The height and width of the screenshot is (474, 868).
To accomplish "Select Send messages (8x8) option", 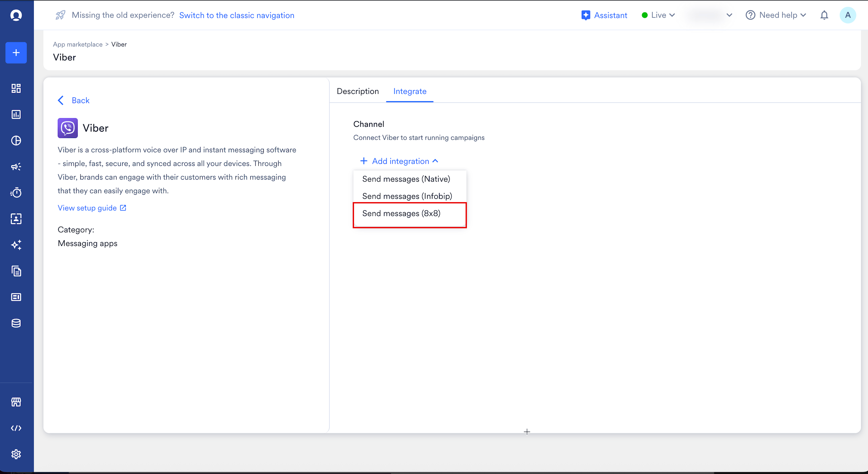I will pyautogui.click(x=410, y=214).
